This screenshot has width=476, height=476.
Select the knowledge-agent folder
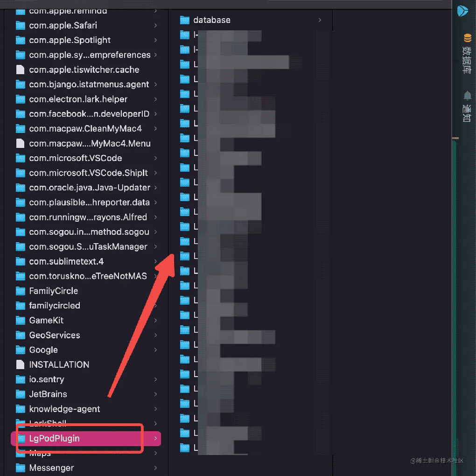click(64, 409)
